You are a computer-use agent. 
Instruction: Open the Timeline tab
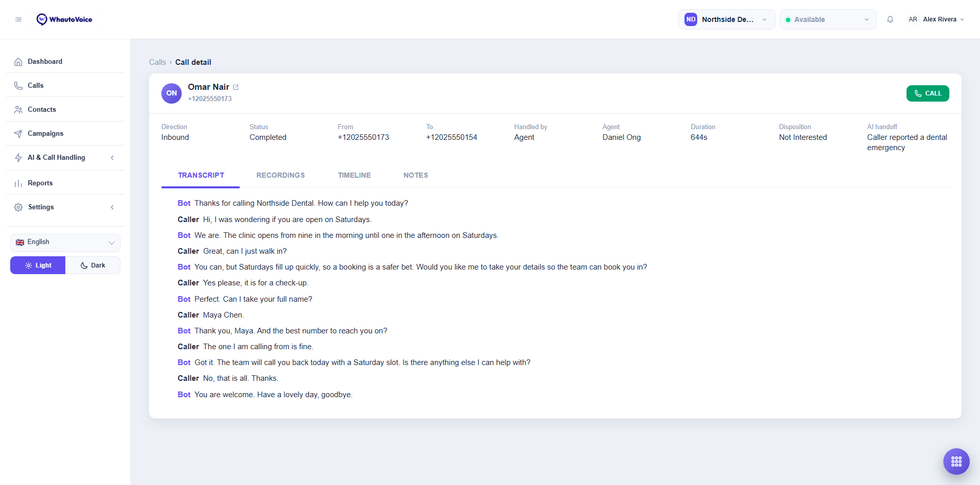tap(354, 176)
